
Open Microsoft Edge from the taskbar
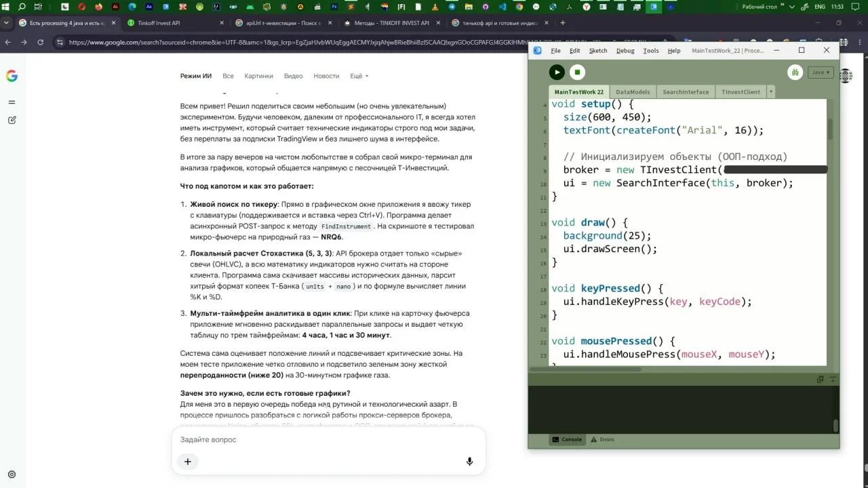click(132, 7)
